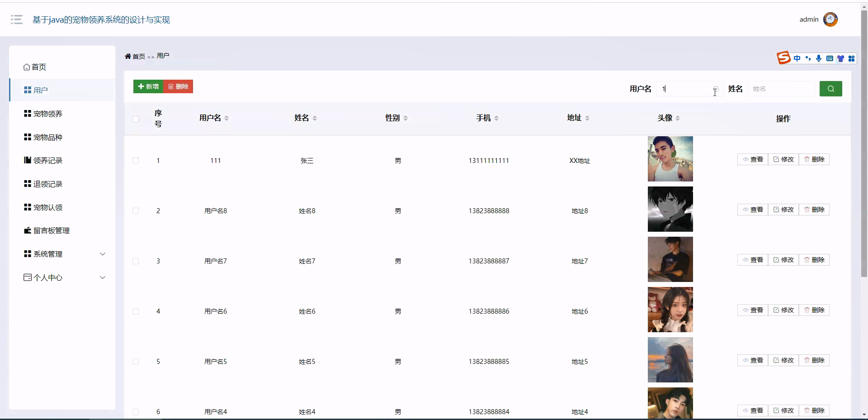
Task: Click the IME punctuation toggle icon
Action: (808, 58)
